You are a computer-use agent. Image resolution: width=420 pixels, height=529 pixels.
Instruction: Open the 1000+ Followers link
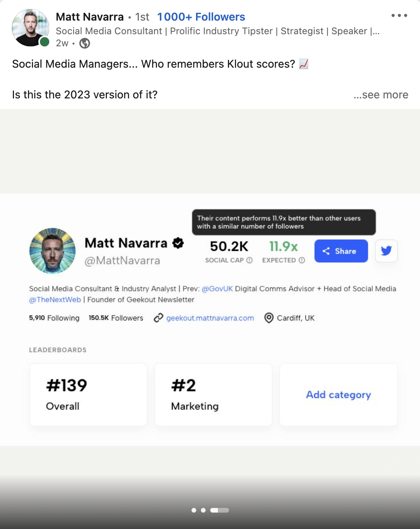[201, 17]
